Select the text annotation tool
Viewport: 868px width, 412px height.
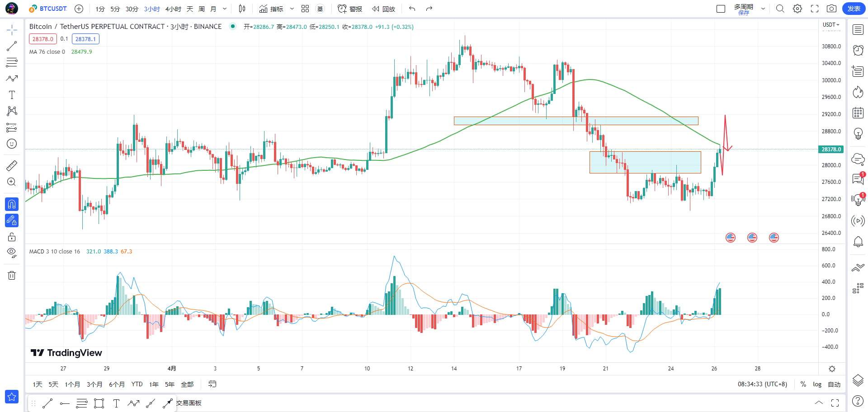(12, 95)
